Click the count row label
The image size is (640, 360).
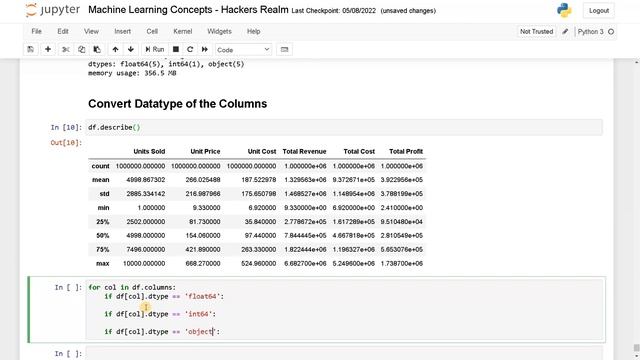(100, 166)
